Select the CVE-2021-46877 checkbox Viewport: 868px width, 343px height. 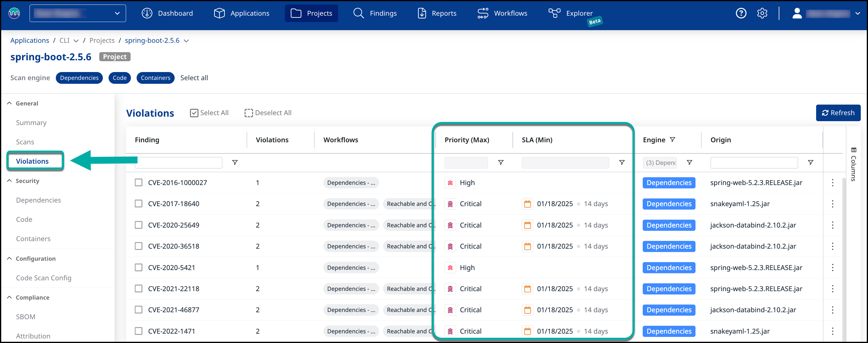tap(138, 310)
